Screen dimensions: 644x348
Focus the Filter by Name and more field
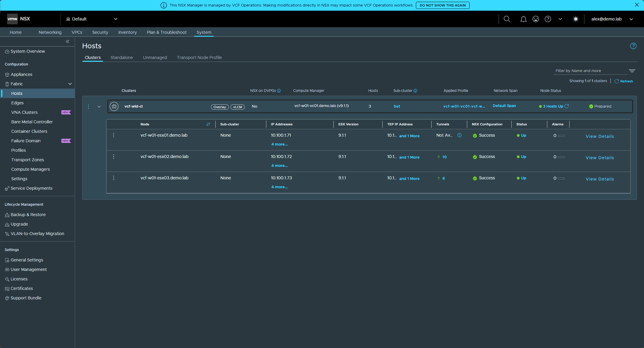click(x=590, y=71)
